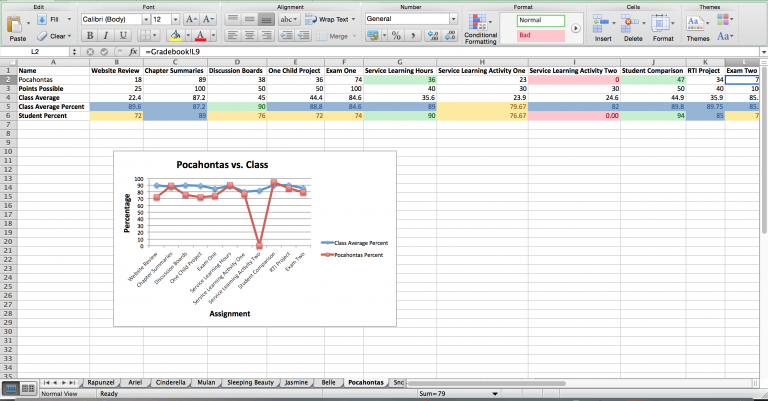The width and height of the screenshot is (768, 401).
Task: Toggle underline text formatting
Action: (122, 35)
